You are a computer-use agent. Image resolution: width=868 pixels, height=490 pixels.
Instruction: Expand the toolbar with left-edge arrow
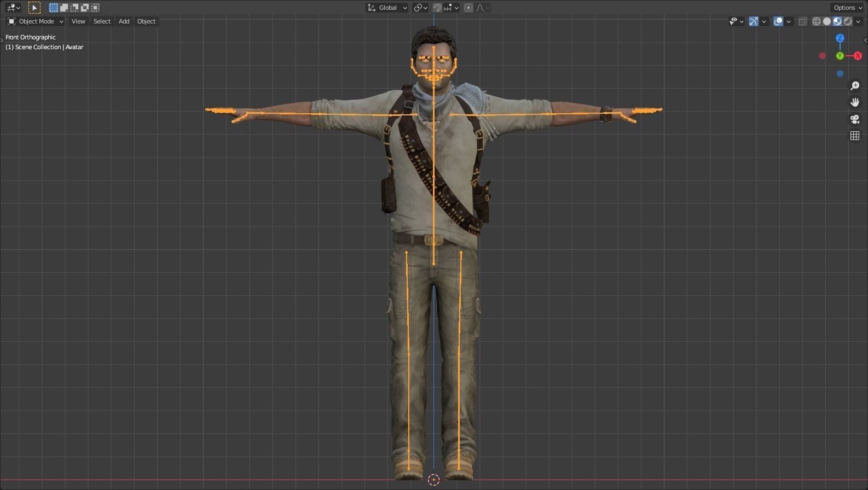[2, 40]
